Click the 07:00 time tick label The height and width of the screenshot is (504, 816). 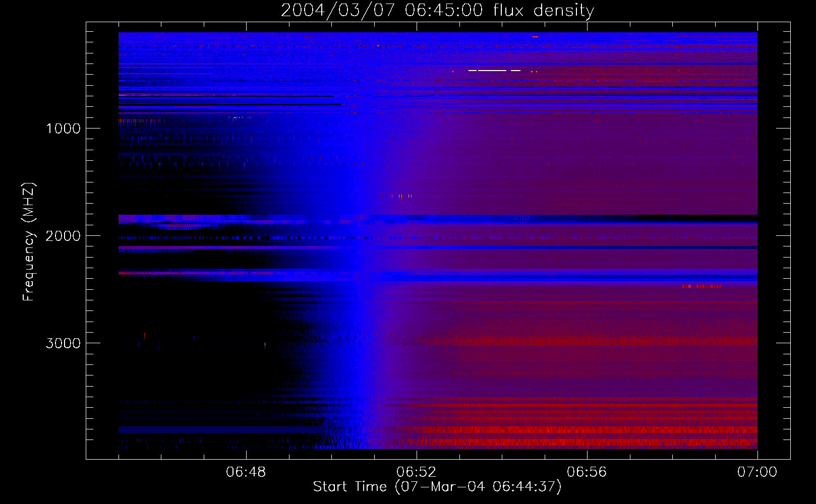[757, 472]
